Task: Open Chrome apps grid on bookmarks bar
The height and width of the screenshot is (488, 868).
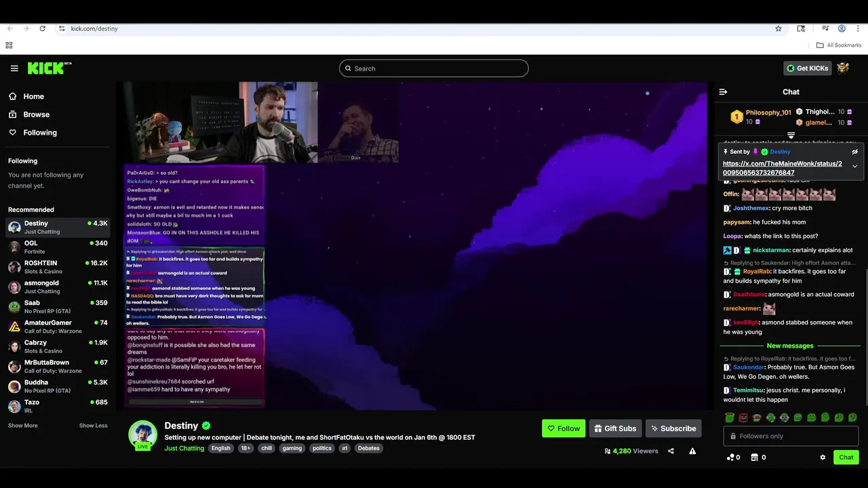Action: (x=9, y=45)
